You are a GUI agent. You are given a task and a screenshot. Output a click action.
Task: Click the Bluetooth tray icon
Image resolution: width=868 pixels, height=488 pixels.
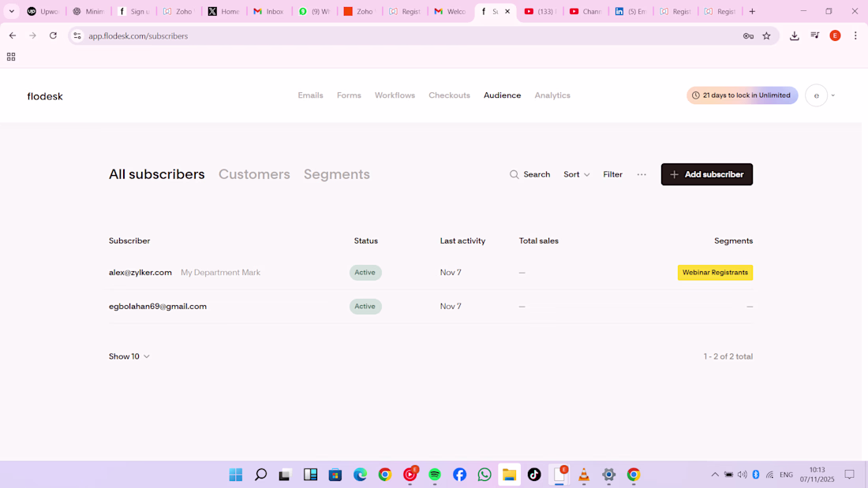756,475
